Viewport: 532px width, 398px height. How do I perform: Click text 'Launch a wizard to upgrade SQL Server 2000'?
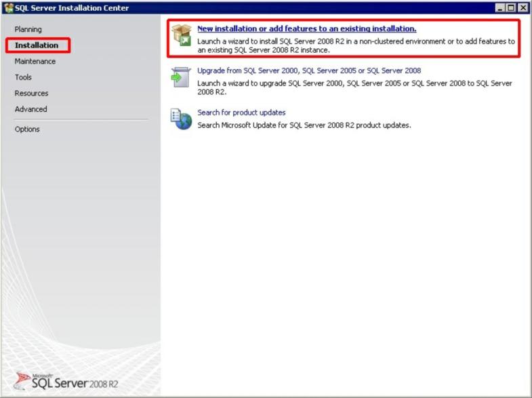[x=270, y=83]
